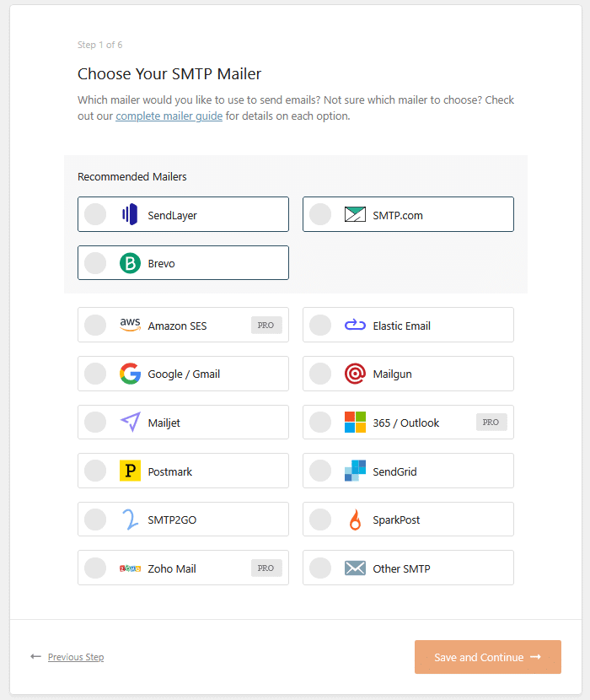Select the SendGrid icon
Screen dimensions: 590x700
tap(355, 471)
